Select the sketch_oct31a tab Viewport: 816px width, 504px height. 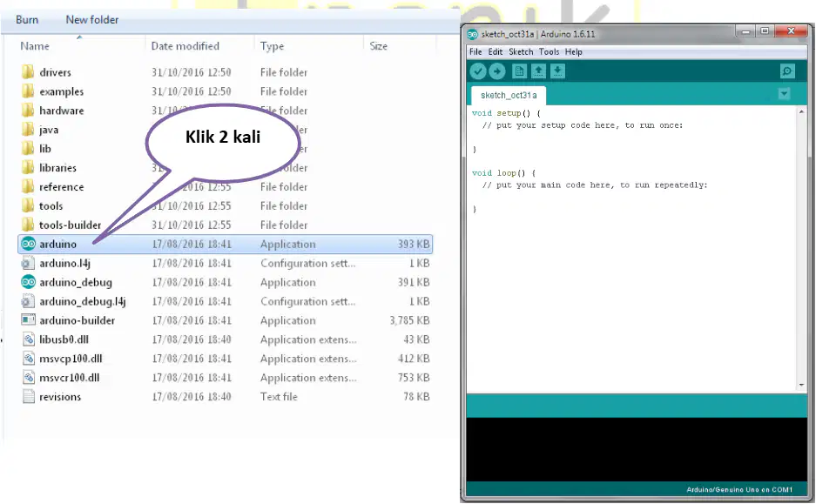[509, 96]
